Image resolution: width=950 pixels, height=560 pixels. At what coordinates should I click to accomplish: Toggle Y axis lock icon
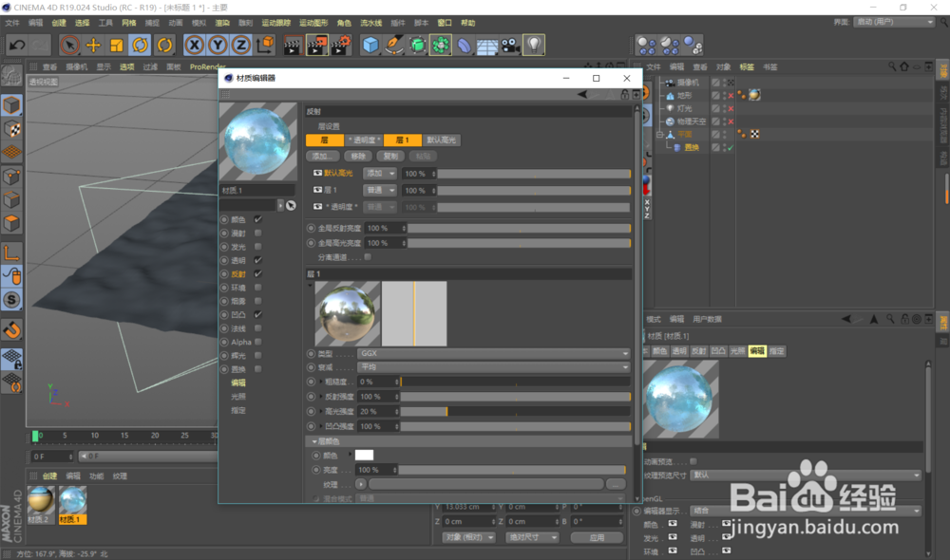tap(218, 46)
